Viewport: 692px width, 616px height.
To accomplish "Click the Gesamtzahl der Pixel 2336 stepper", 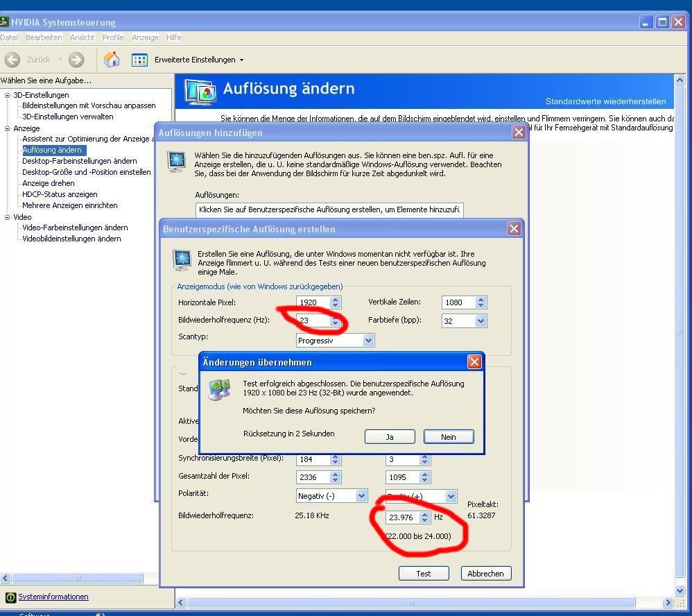I will point(336,477).
